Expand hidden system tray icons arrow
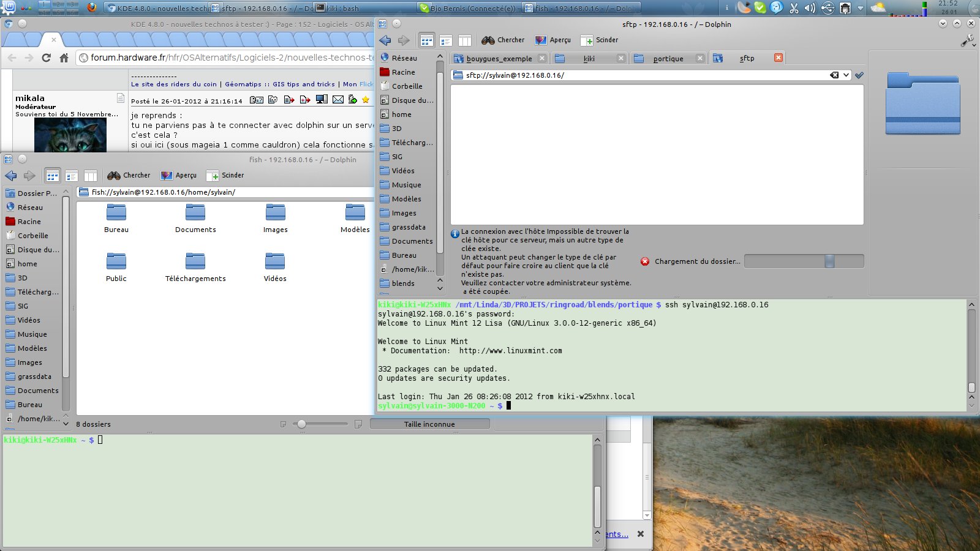980x551 pixels. [860, 8]
